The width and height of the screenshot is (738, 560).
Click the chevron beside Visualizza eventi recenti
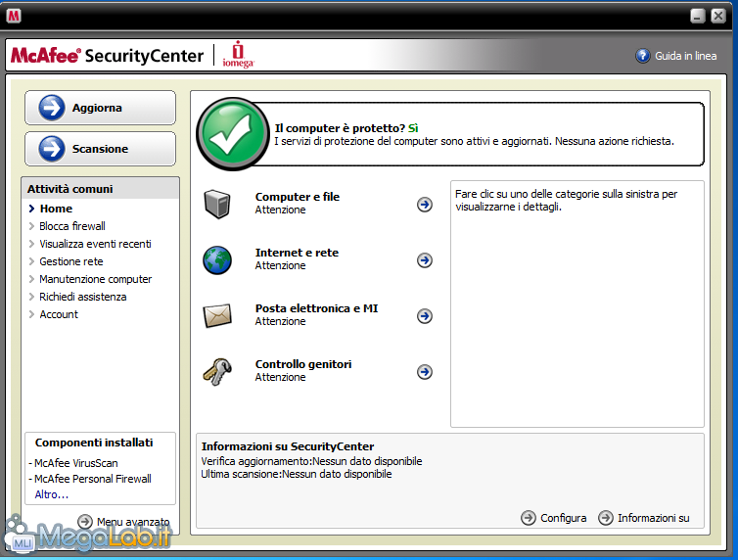click(x=31, y=244)
